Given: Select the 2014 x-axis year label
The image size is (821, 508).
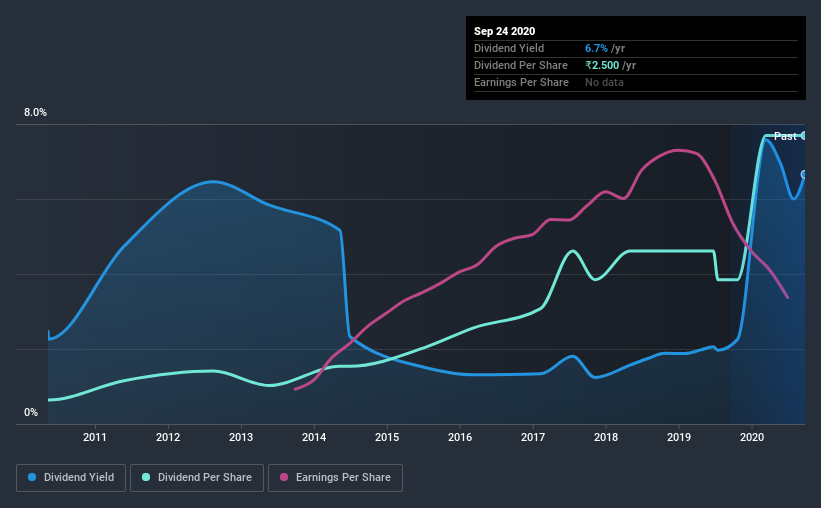Looking at the screenshot, I should click(314, 437).
